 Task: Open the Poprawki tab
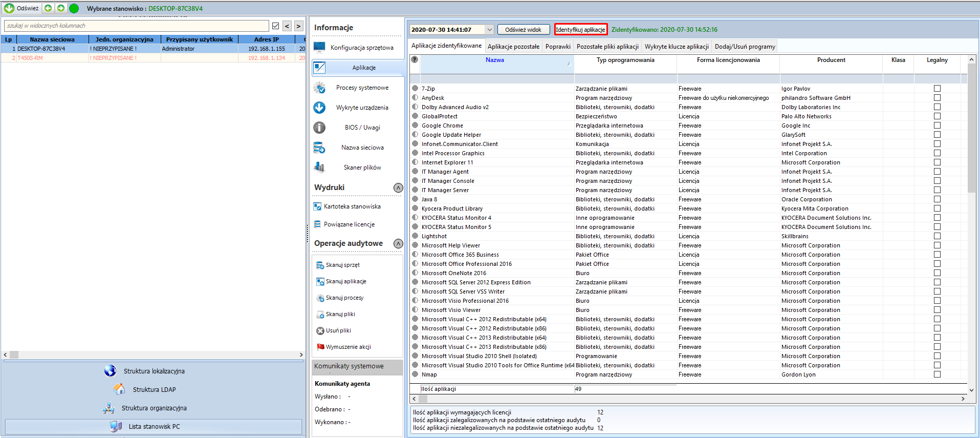pos(558,47)
